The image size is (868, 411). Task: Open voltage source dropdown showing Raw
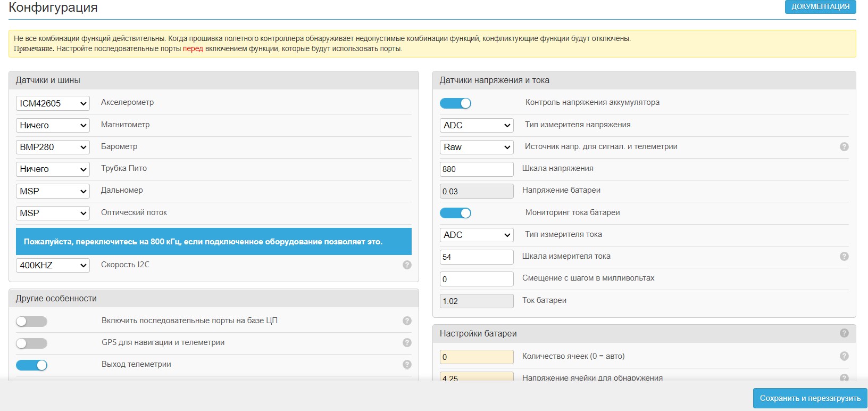(477, 147)
